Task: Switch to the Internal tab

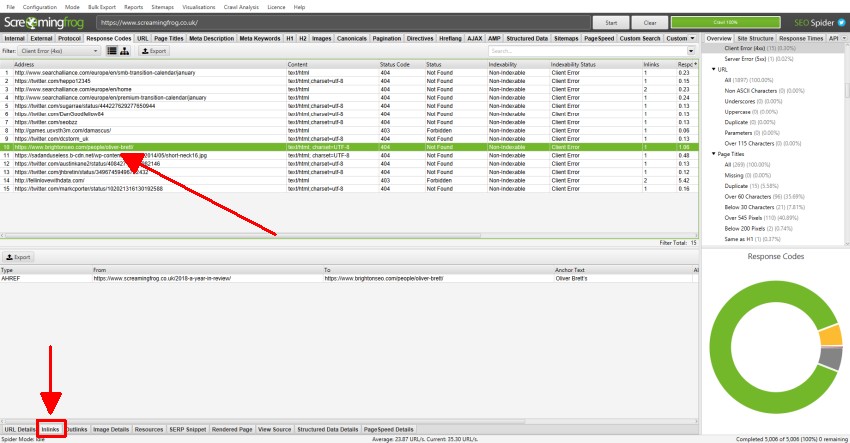Action: (14, 38)
